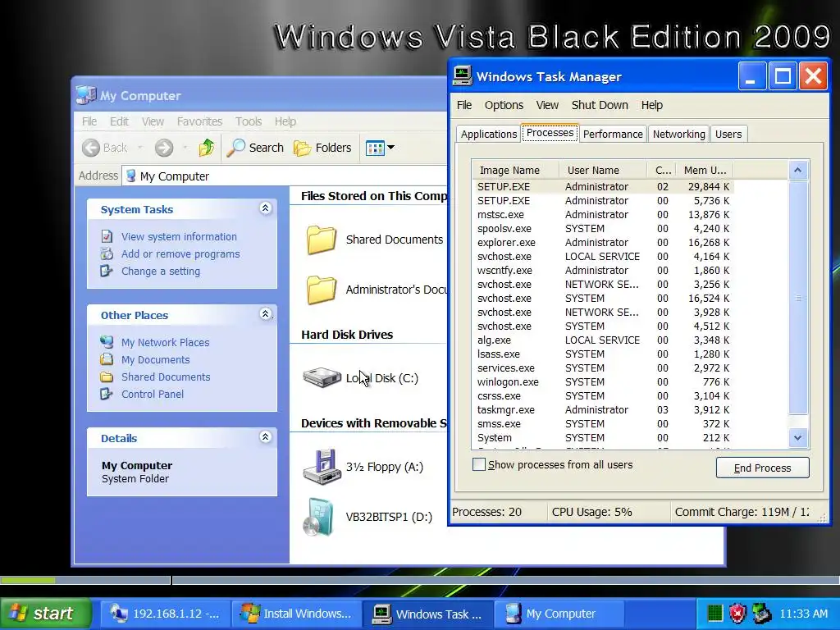Switch to the Networking tab
Screen dimensions: 840x630
pos(678,134)
